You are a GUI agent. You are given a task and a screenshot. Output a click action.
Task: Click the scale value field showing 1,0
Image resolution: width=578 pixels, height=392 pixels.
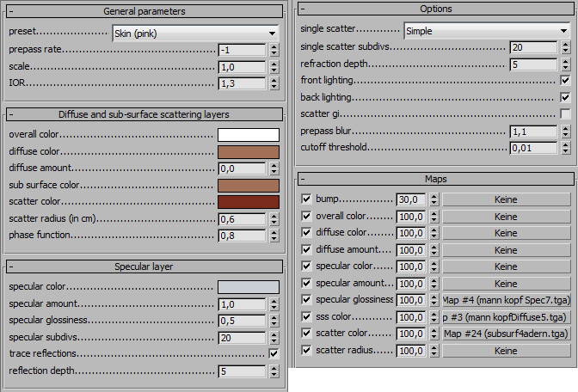tap(243, 67)
